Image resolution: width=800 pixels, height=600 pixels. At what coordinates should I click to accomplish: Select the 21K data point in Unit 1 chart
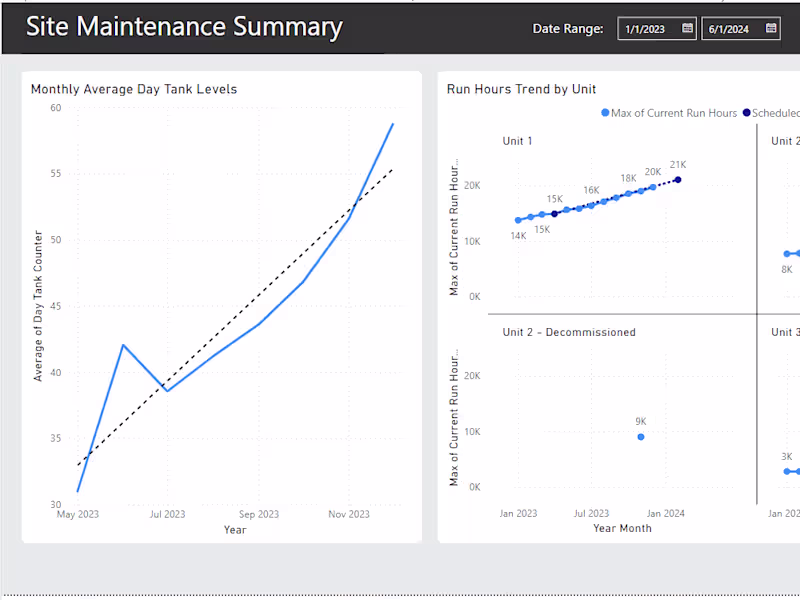(x=678, y=179)
